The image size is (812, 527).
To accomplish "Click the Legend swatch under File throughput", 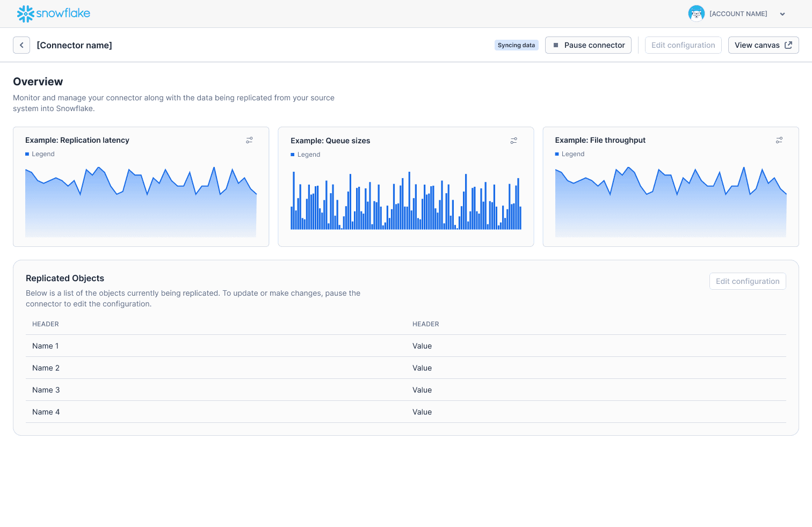I will pos(557,154).
